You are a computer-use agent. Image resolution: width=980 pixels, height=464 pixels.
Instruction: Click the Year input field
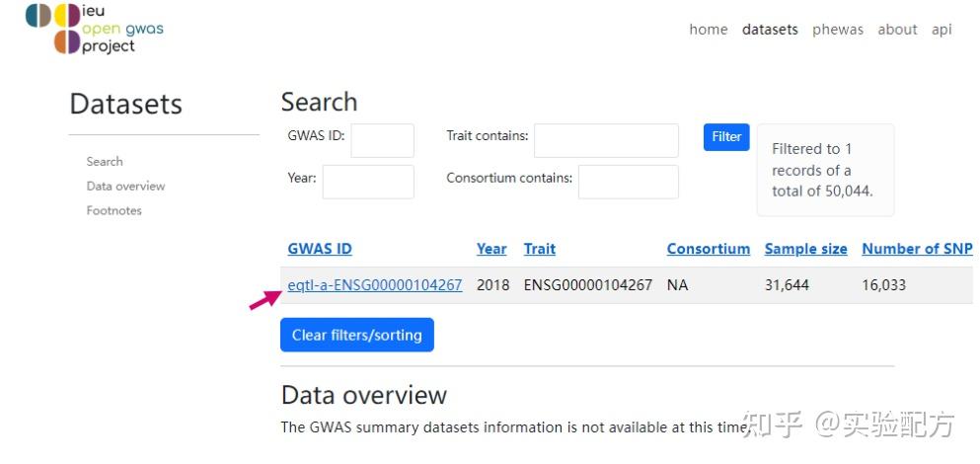coord(368,182)
